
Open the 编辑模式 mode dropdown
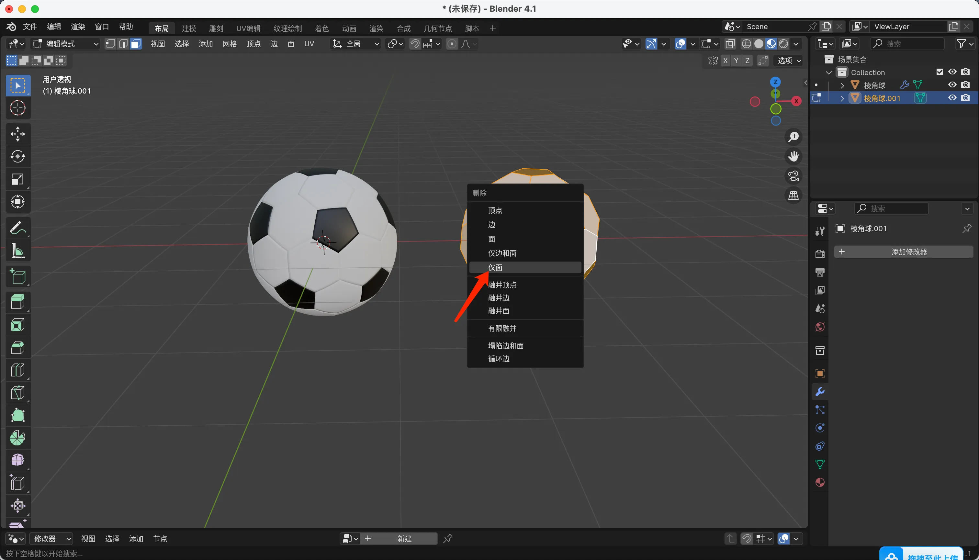tap(65, 44)
